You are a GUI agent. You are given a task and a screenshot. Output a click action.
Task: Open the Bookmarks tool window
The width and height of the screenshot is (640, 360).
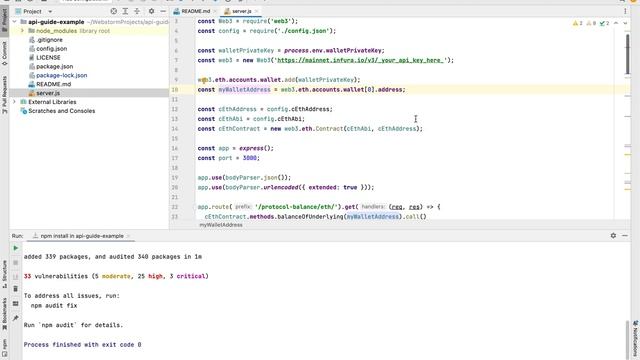(x=4, y=313)
